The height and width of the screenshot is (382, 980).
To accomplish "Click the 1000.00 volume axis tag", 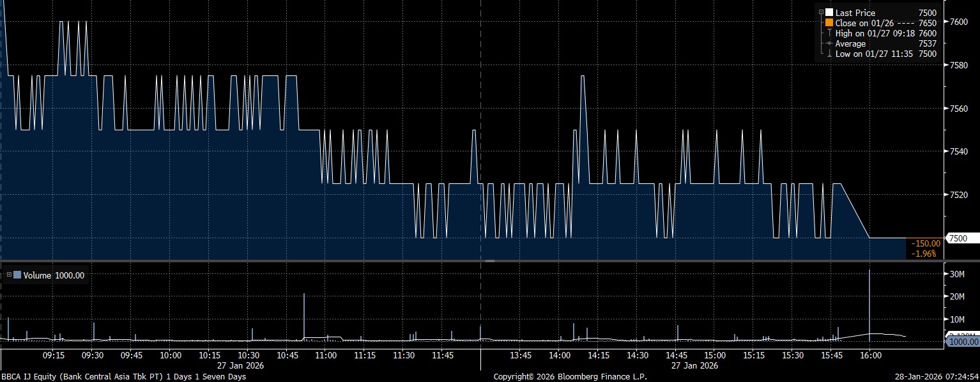I will [x=961, y=342].
